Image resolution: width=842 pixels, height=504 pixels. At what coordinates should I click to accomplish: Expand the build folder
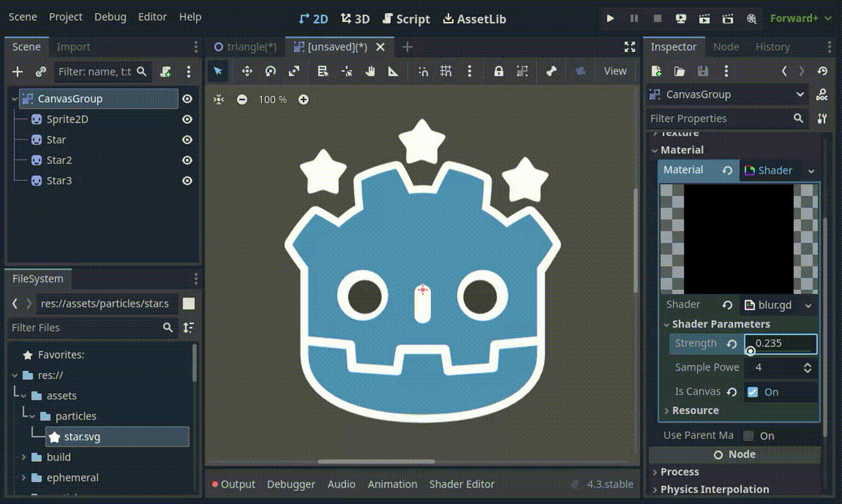[24, 457]
